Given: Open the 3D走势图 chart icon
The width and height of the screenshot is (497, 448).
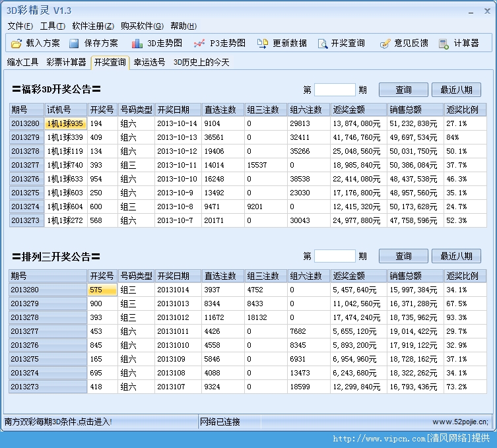Looking at the screenshot, I should (x=137, y=44).
